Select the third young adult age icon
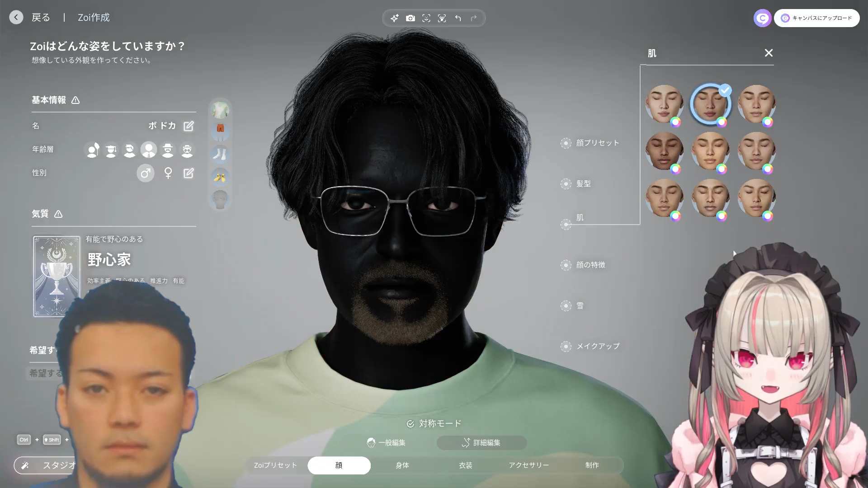Image resolution: width=868 pixels, height=488 pixels. pos(130,150)
